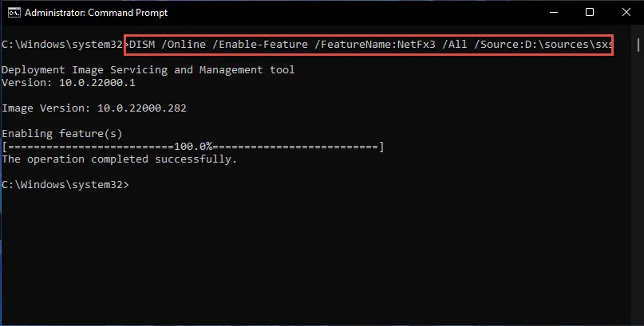Viewport: 644px width, 326px height.
Task: Click the /FeatureName:NetFx3 parameter
Action: click(375, 45)
